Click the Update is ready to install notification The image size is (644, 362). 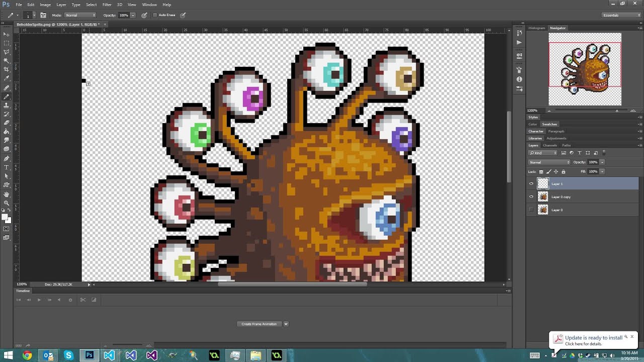(x=594, y=340)
